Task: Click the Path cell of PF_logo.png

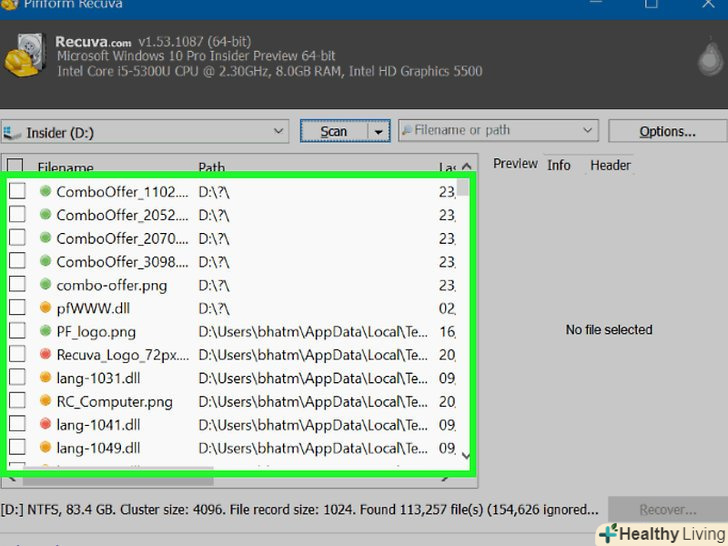Action: pos(313,332)
